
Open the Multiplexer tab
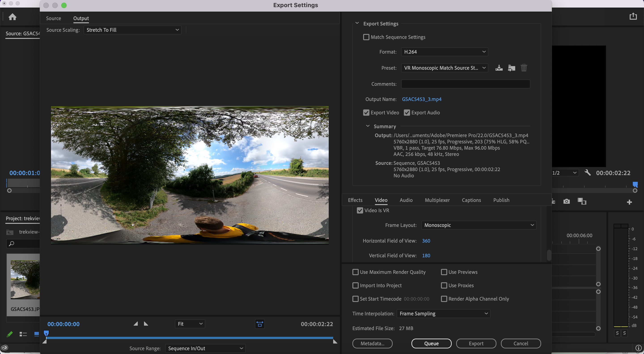coord(437,200)
